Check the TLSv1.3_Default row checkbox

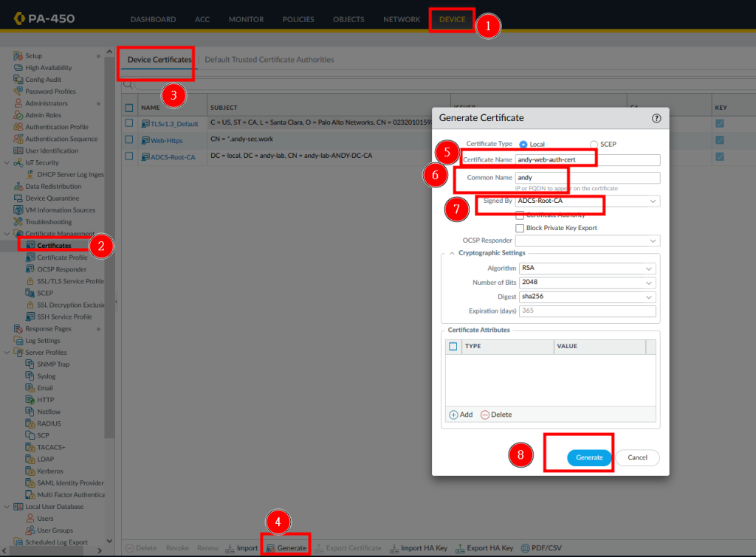[128, 123]
